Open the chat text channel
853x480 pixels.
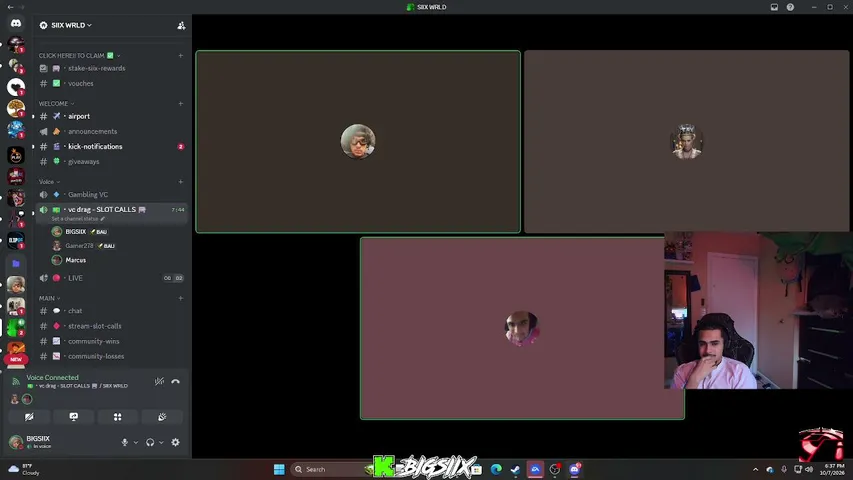click(x=112, y=311)
